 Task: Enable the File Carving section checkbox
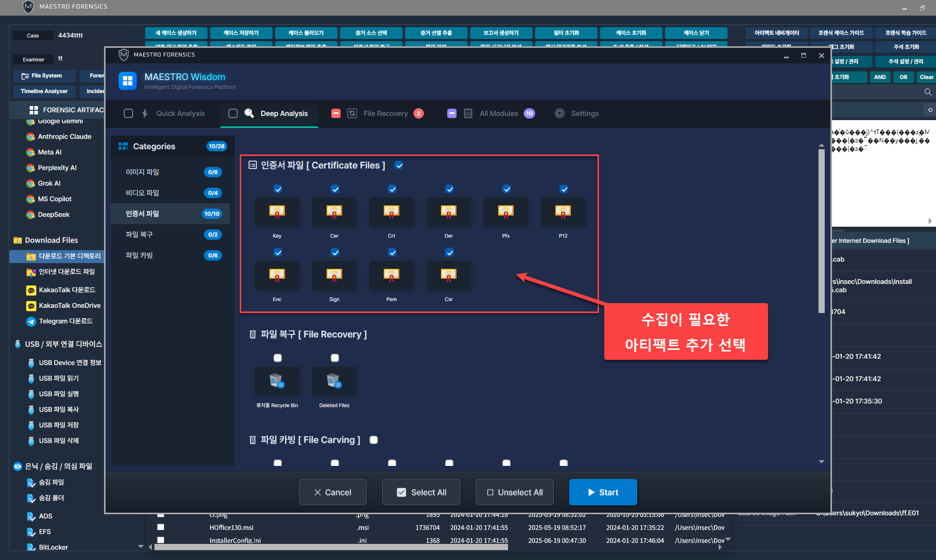[373, 440]
